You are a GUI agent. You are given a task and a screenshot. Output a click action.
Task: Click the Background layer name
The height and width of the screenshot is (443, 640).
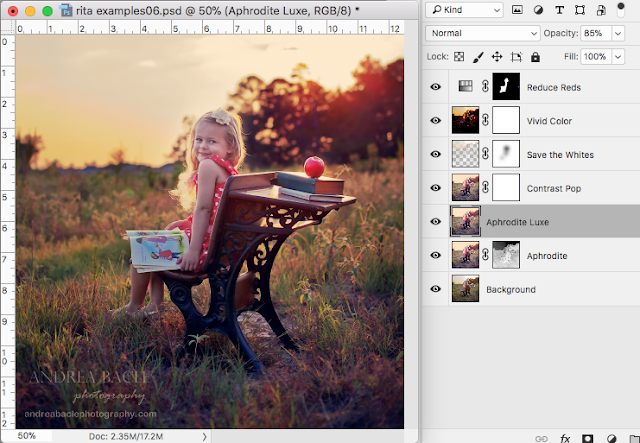pyautogui.click(x=511, y=289)
